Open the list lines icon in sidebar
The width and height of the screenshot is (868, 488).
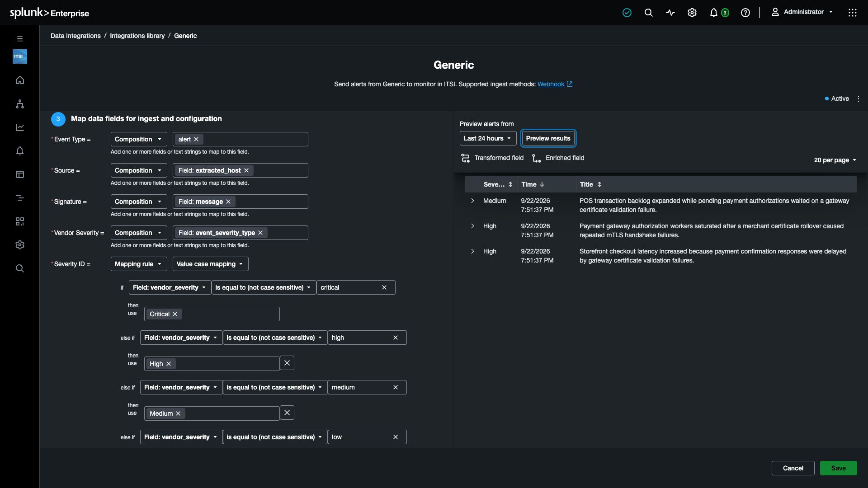coord(19,198)
